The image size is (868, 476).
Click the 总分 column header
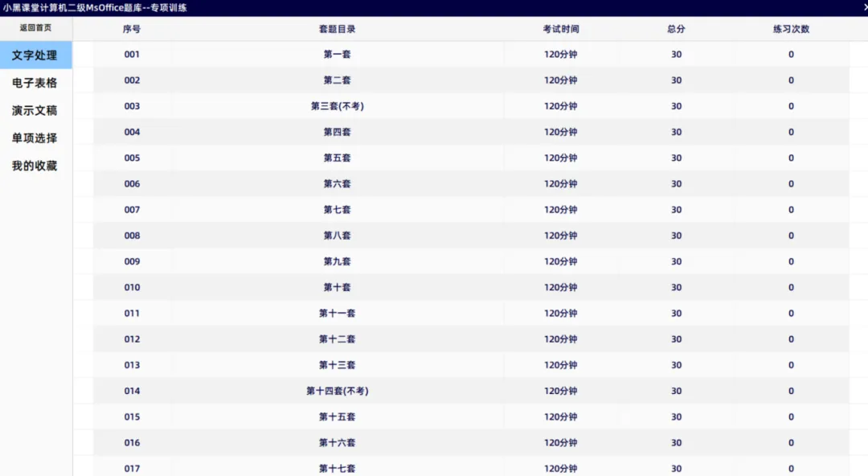pyautogui.click(x=676, y=29)
